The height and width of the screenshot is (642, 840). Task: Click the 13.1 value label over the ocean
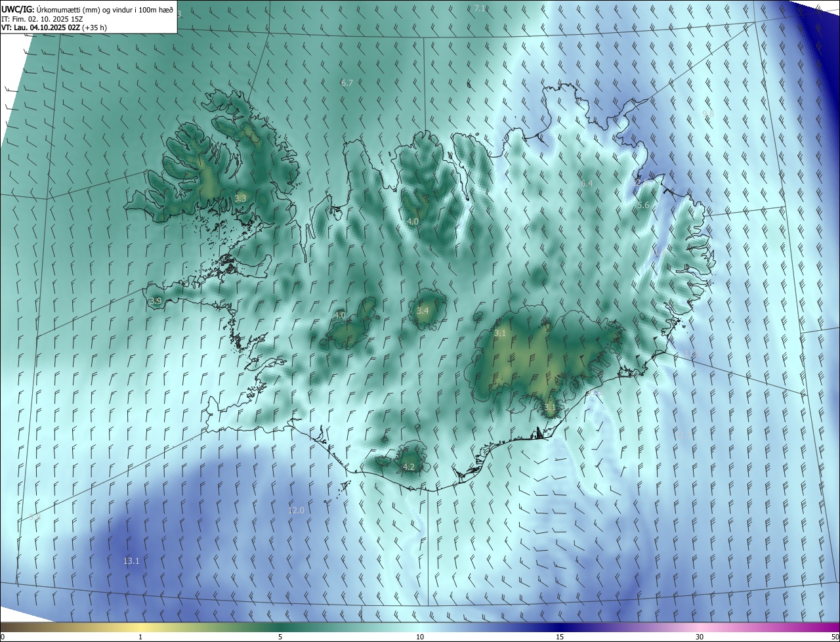131,561
